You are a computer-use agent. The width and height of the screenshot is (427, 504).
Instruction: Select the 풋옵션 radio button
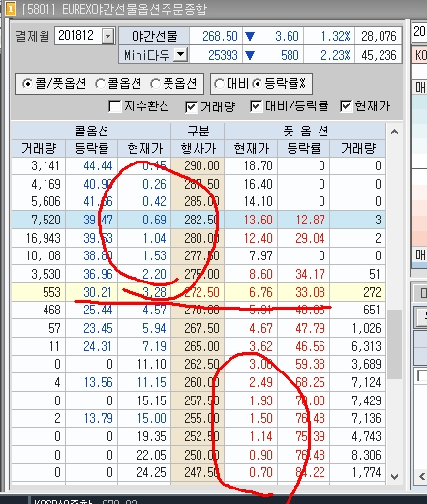[x=155, y=84]
